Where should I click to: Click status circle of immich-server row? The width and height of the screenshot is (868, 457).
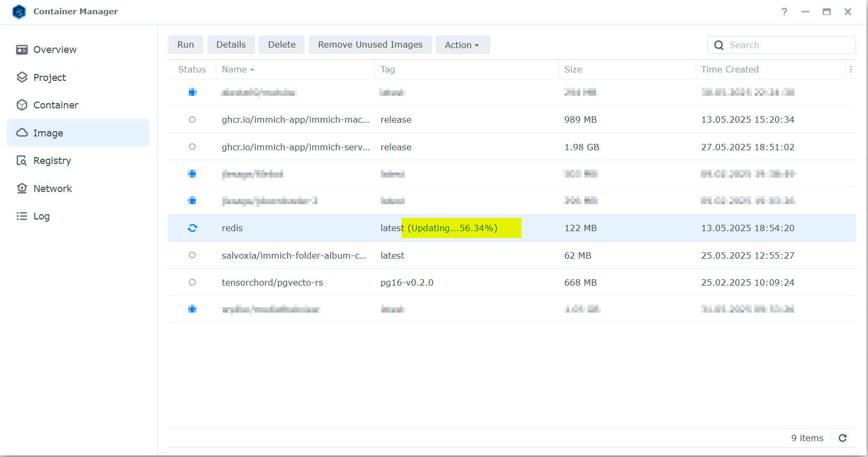192,147
